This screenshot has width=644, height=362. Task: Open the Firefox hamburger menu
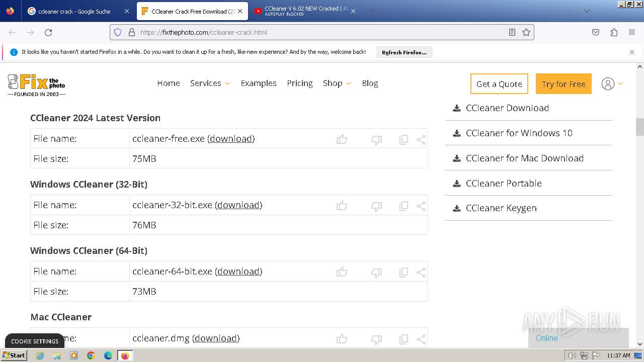point(632,32)
